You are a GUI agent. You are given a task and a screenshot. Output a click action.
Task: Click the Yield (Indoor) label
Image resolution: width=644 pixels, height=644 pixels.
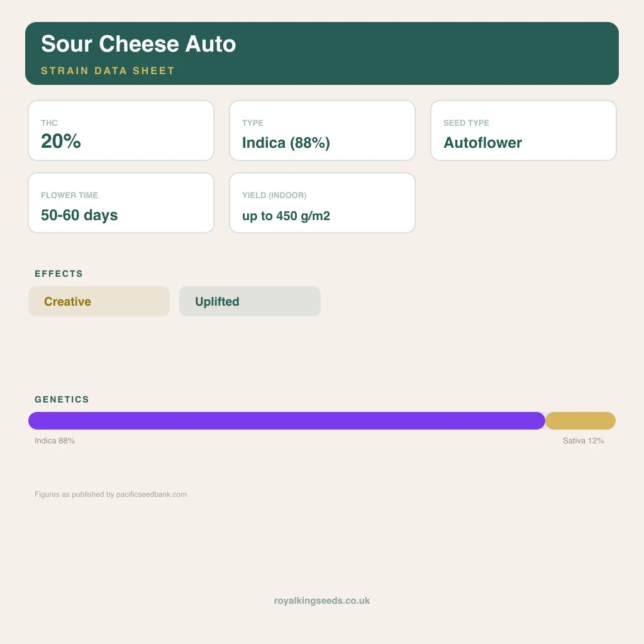pyautogui.click(x=274, y=196)
